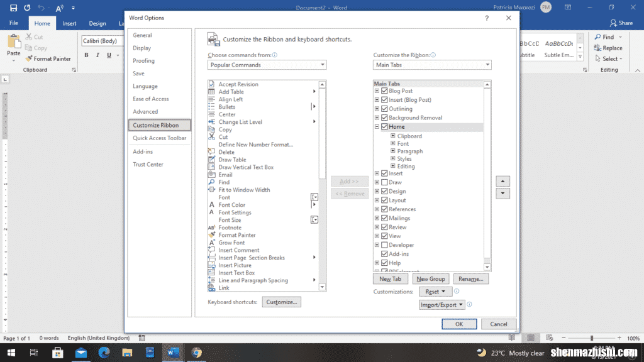Click info icon beside Import/Export button
Screen dimensions: 644x362
469,305
